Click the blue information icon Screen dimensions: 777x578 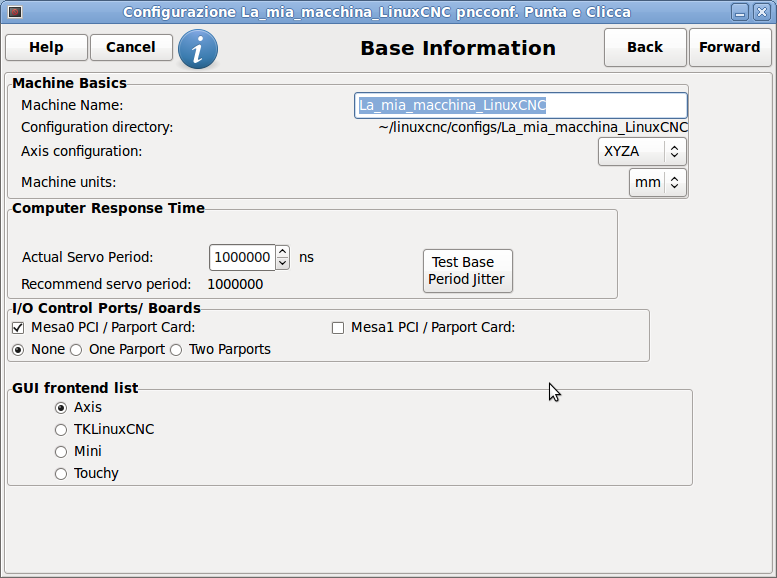coord(198,49)
